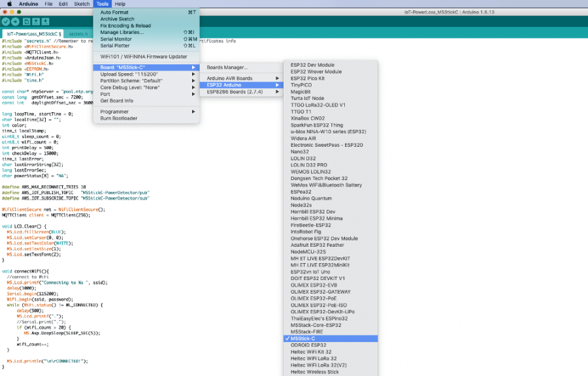Click the Save sketch toolbar icon
This screenshot has height=376, width=588.
(45, 22)
